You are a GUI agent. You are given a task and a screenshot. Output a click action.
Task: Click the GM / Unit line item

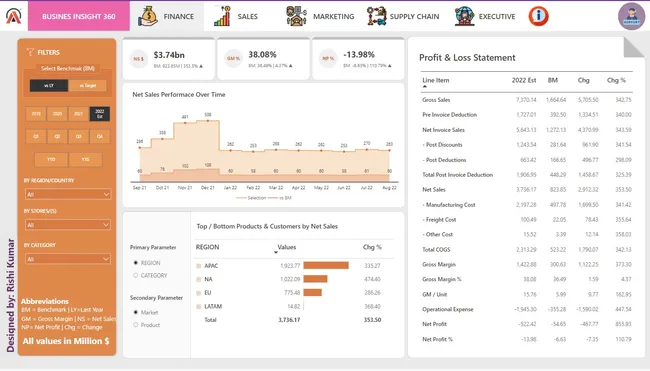(434, 294)
